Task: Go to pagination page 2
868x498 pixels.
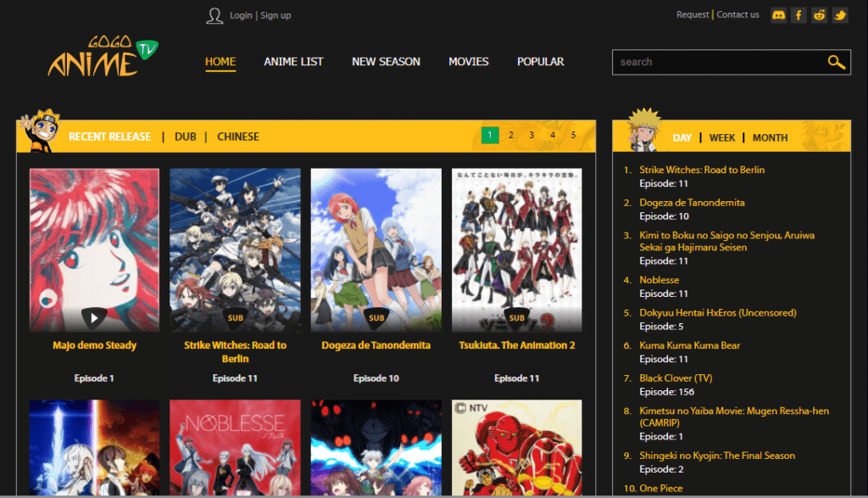Action: click(510, 135)
